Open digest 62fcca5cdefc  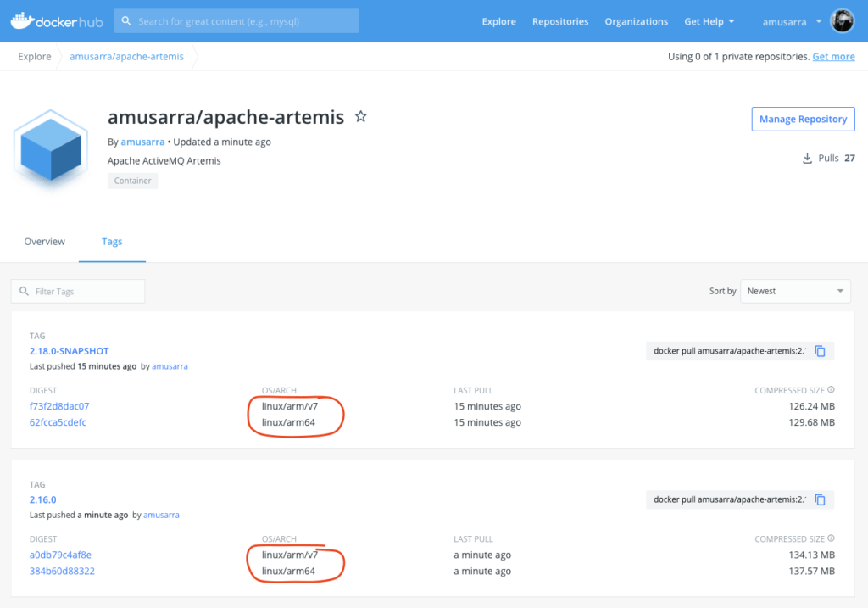coord(58,422)
